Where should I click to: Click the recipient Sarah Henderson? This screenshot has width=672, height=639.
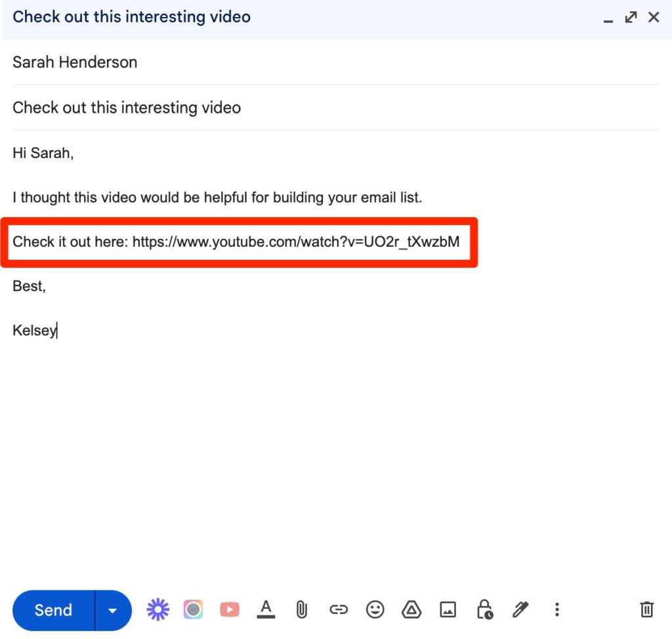tap(74, 62)
